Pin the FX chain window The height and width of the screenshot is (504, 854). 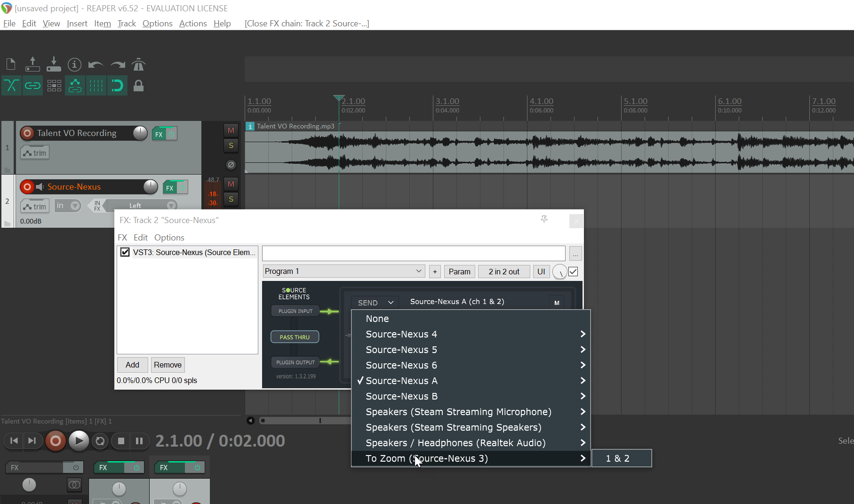(544, 219)
